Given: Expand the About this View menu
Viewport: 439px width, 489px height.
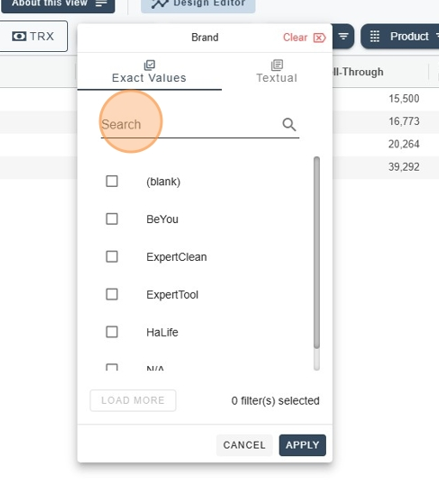Looking at the screenshot, I should tap(58, 5).
